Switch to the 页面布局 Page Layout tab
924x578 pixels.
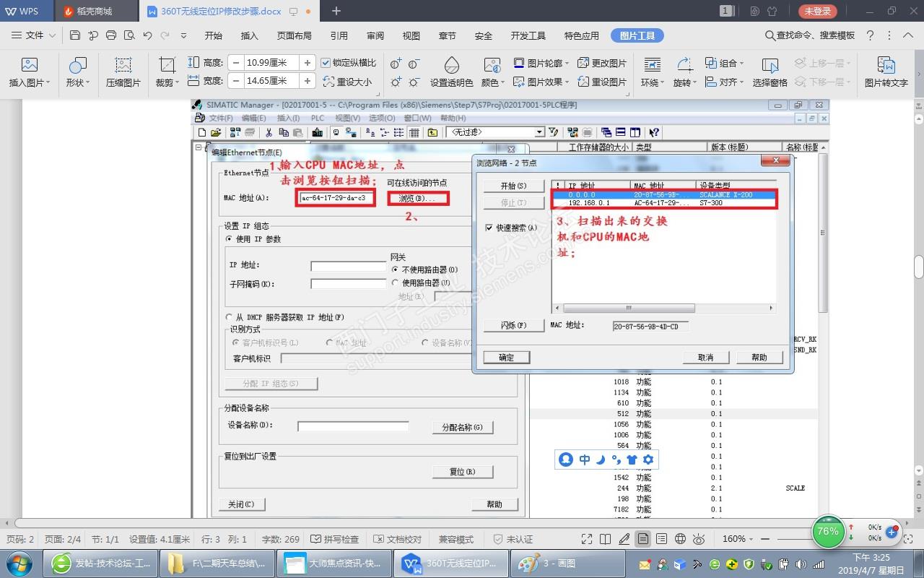click(294, 35)
